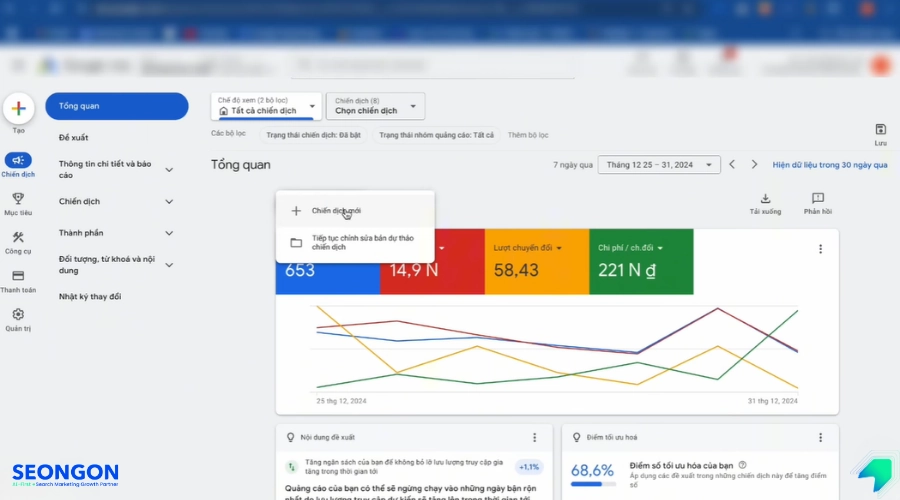Open Thanh toán billing card icon

[x=18, y=276]
